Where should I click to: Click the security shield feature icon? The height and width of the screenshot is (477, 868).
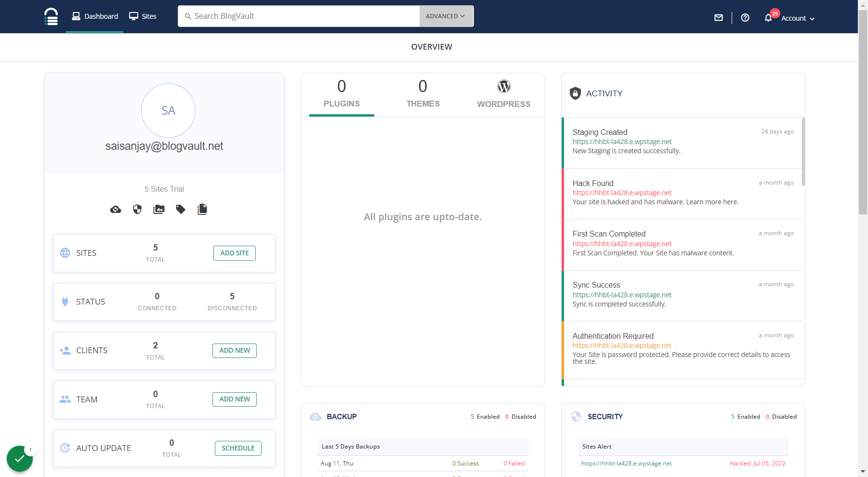click(x=137, y=209)
